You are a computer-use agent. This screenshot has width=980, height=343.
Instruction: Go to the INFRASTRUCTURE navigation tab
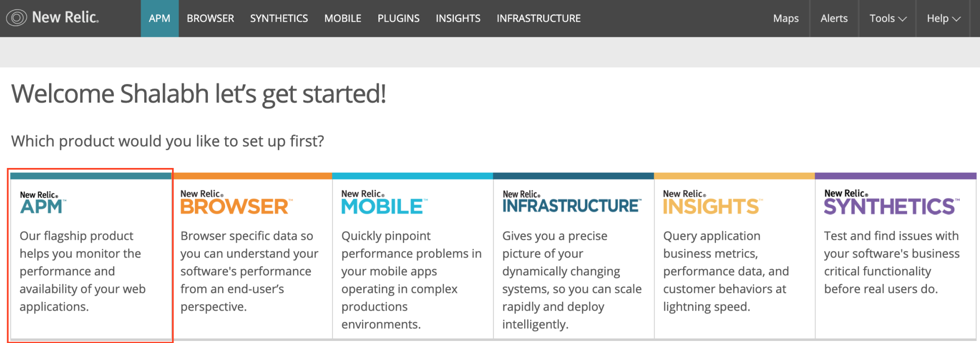538,19
